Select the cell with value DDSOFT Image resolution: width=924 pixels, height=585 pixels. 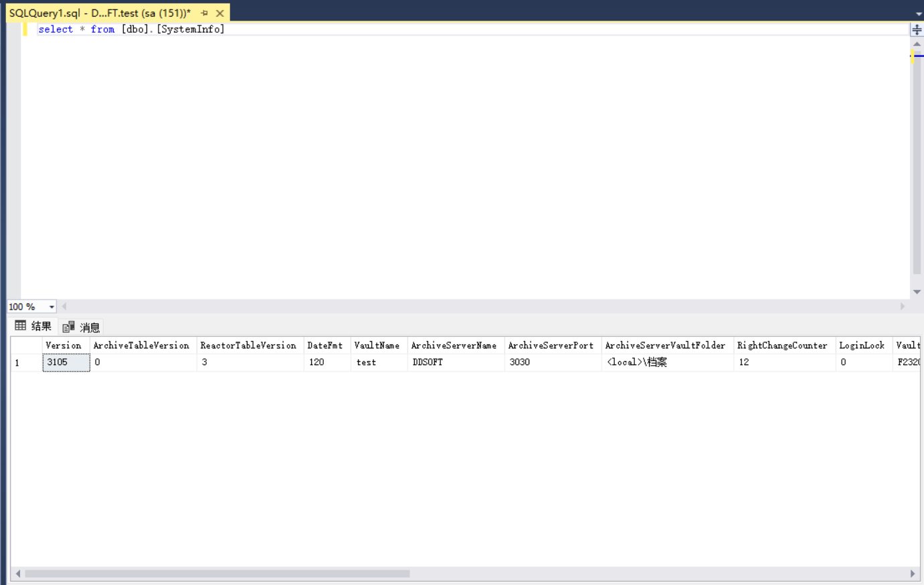456,362
